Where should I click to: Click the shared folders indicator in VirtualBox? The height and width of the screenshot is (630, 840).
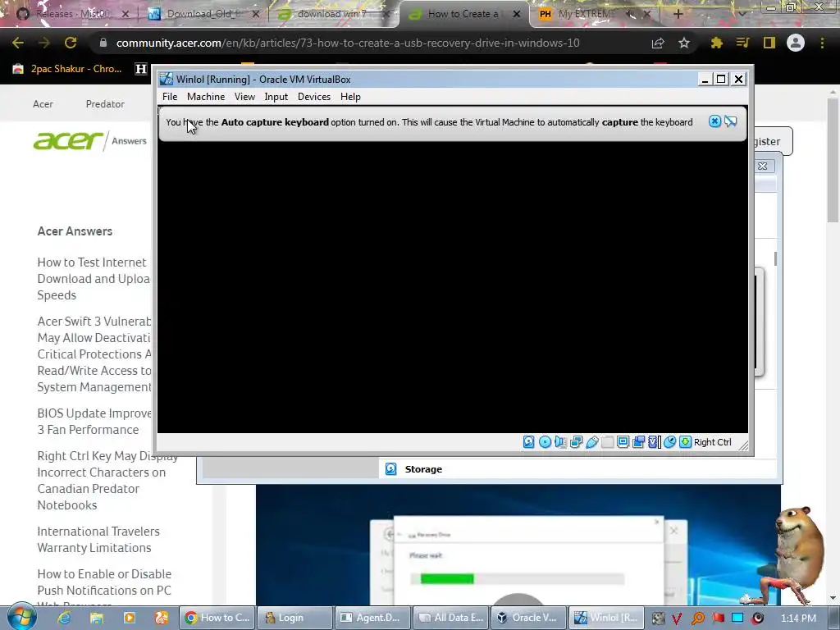tap(608, 442)
